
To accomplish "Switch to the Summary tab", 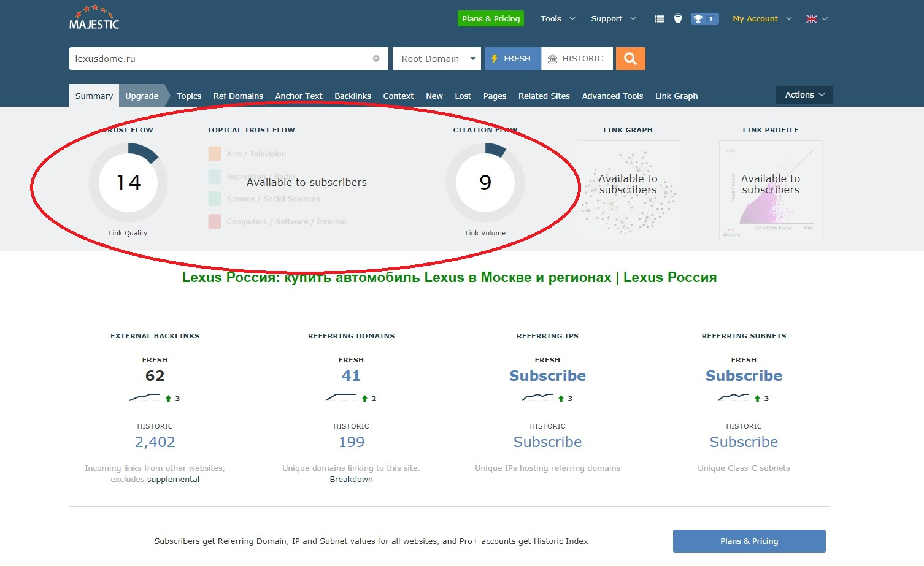I will pyautogui.click(x=94, y=96).
